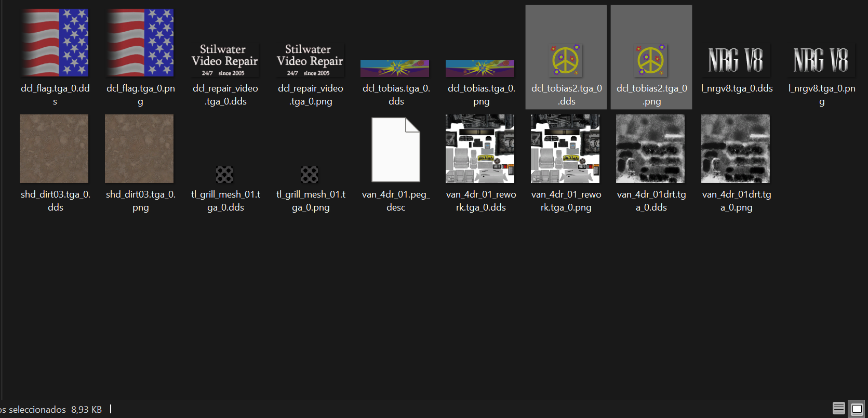
Task: Click the 8,93 KB size status text
Action: pos(86,410)
